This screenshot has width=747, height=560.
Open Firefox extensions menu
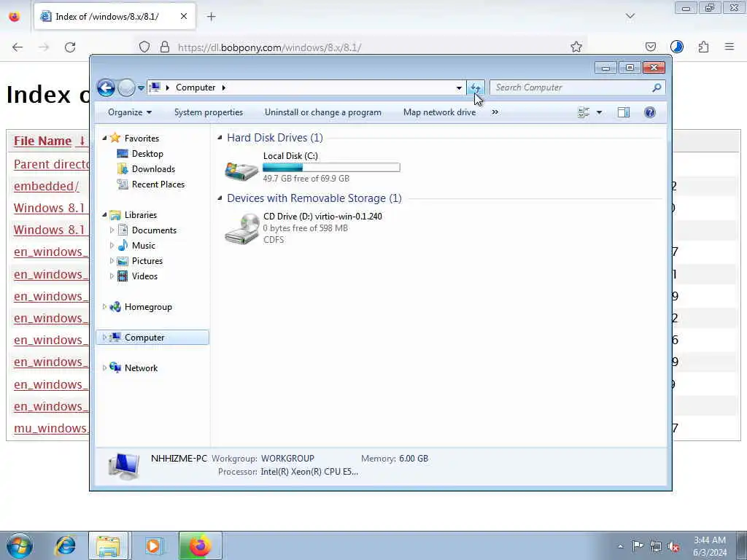[704, 47]
